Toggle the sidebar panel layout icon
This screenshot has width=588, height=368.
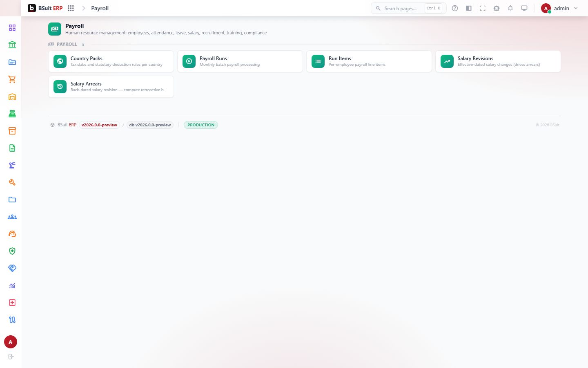[469, 8]
